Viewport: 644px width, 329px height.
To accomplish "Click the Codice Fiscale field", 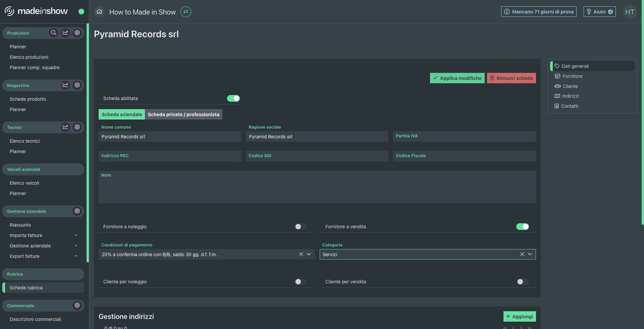I will click(x=465, y=156).
